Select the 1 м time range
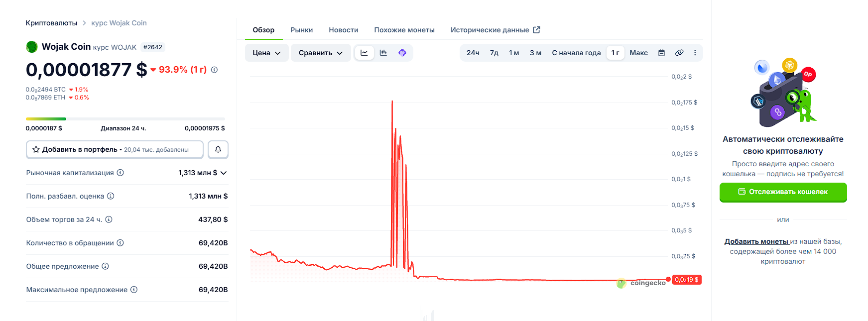The image size is (868, 321). tap(514, 53)
